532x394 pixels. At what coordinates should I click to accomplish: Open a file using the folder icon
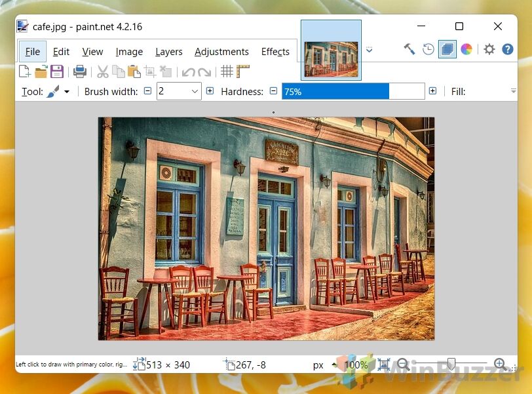41,71
